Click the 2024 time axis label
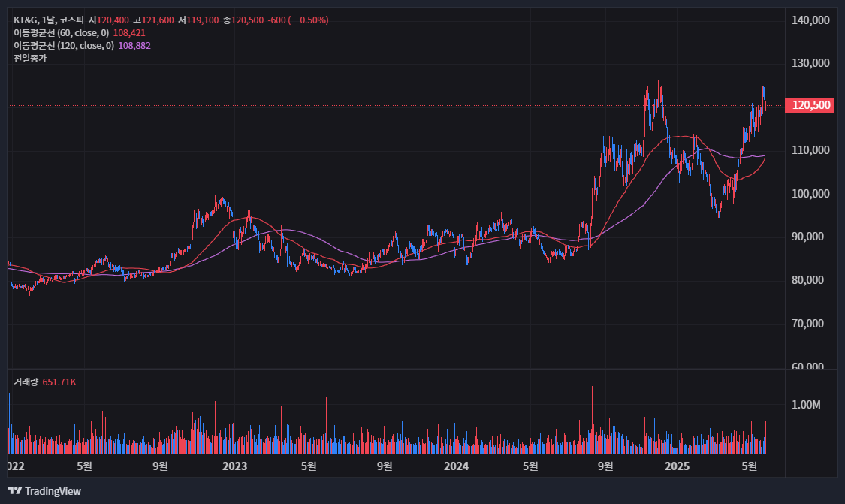845x504 pixels. click(456, 466)
